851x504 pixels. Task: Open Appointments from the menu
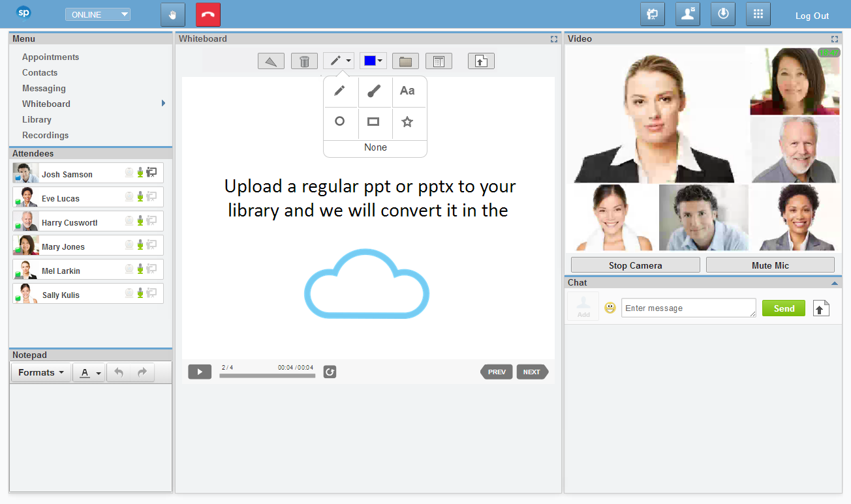(x=50, y=57)
